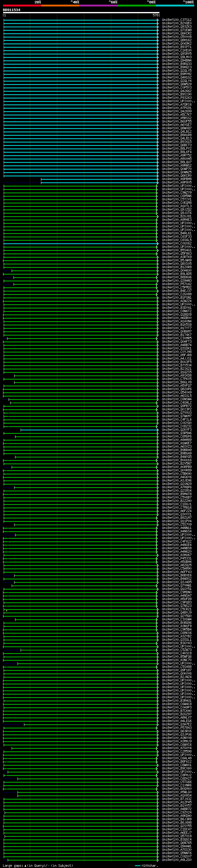Select alignment label UniRef100_Q7NS23
The height and width of the screenshot is (868, 197).
point(176,606)
